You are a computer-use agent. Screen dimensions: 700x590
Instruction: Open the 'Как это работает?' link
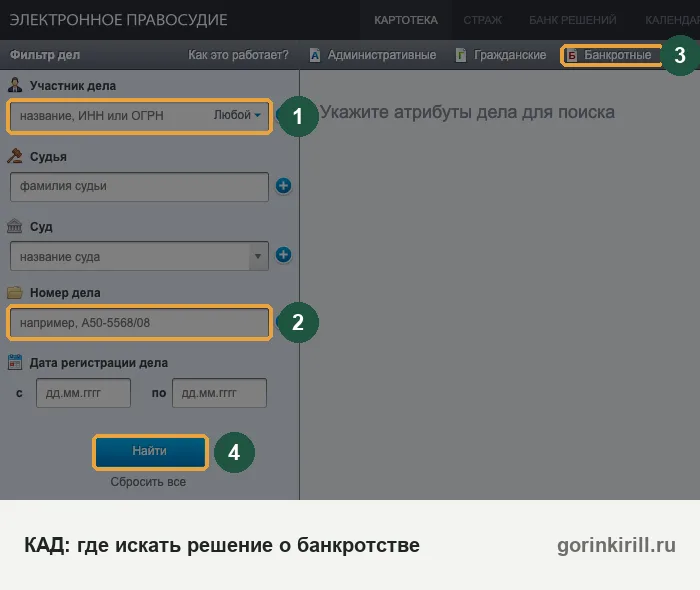point(238,55)
